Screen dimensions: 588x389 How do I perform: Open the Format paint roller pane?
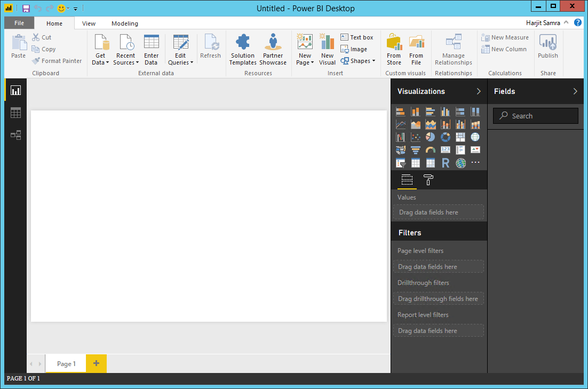click(428, 180)
